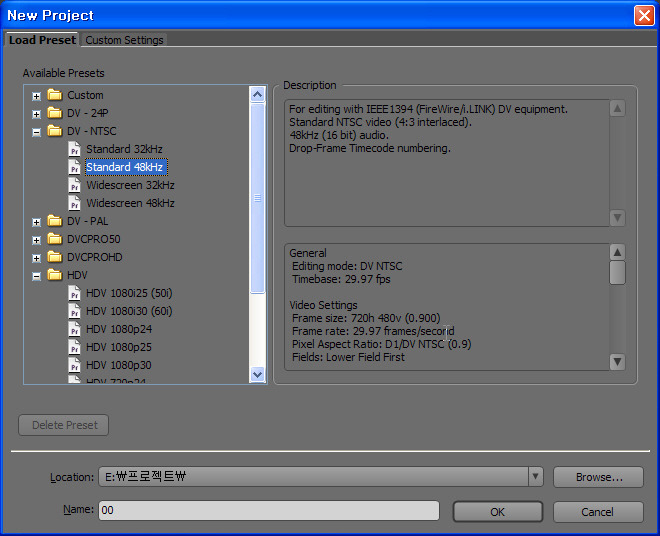Confirm with the OK button
The width and height of the screenshot is (660, 536).
click(x=498, y=512)
